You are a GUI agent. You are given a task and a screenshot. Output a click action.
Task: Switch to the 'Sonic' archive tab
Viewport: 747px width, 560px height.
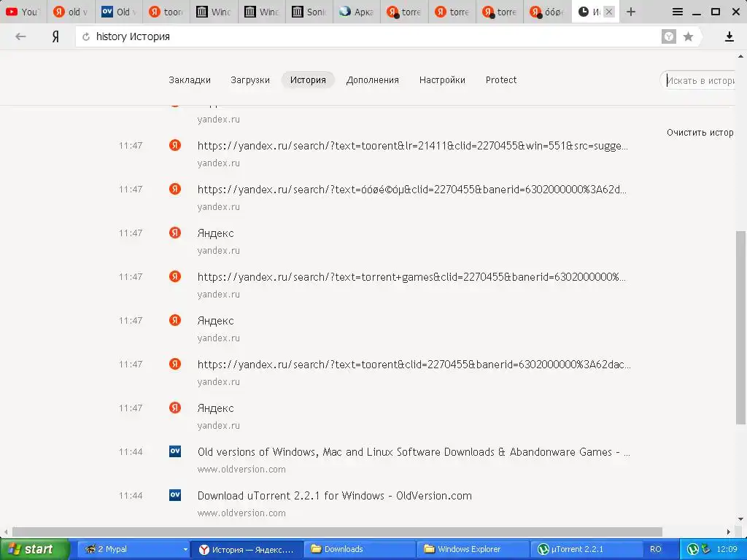coord(309,12)
